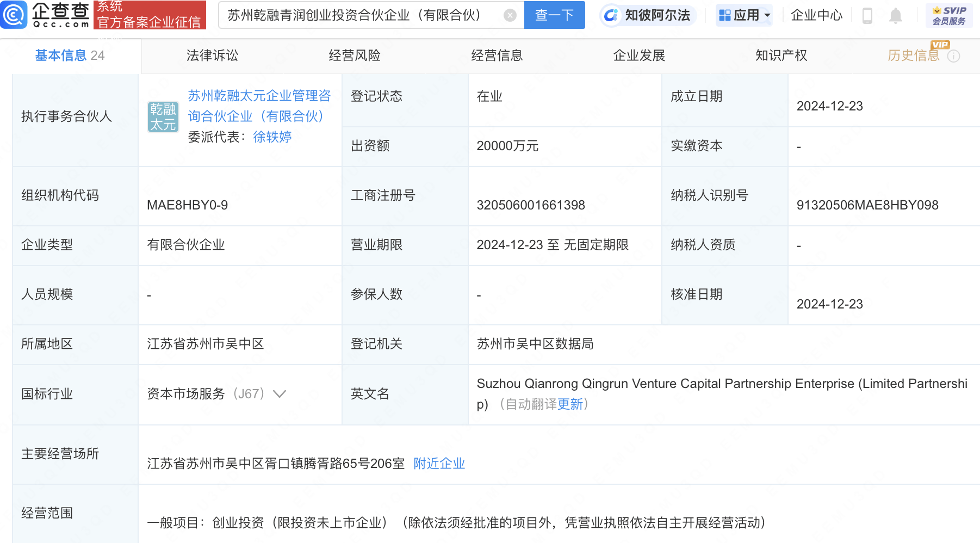Click the 江苏省苏州市吴中区 region value

point(206,344)
